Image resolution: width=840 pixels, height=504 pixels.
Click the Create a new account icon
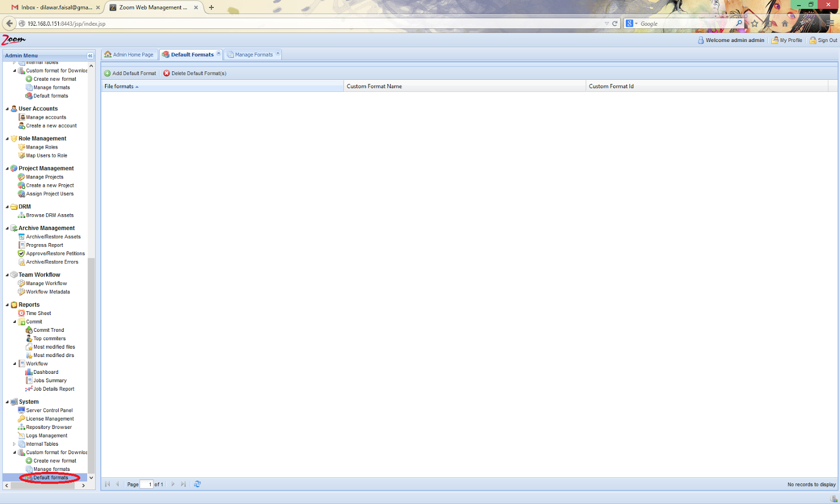pyautogui.click(x=22, y=125)
